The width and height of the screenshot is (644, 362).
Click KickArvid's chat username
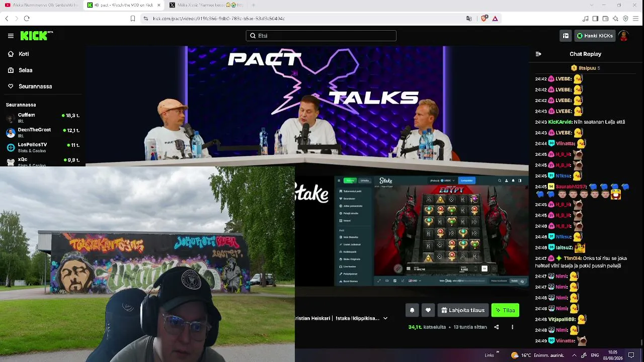(561, 122)
